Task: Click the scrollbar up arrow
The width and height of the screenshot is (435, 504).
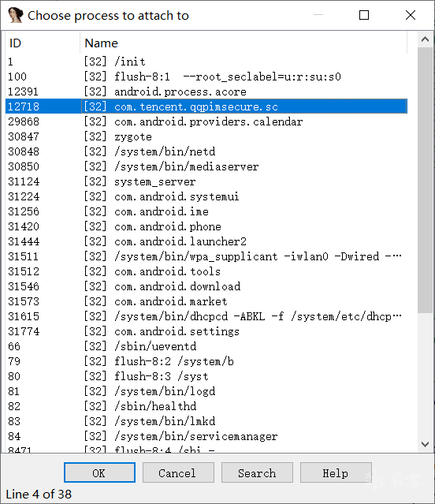Action: coord(425,39)
